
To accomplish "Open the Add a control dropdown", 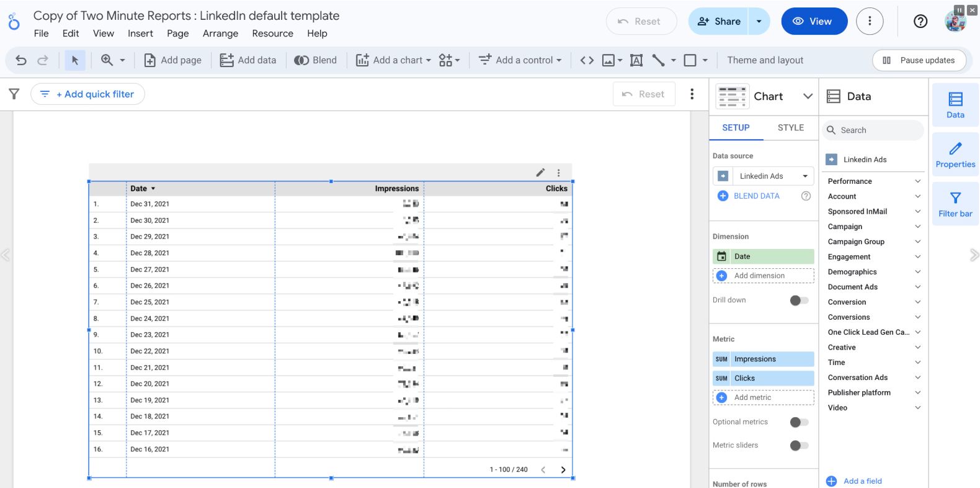I will (520, 60).
